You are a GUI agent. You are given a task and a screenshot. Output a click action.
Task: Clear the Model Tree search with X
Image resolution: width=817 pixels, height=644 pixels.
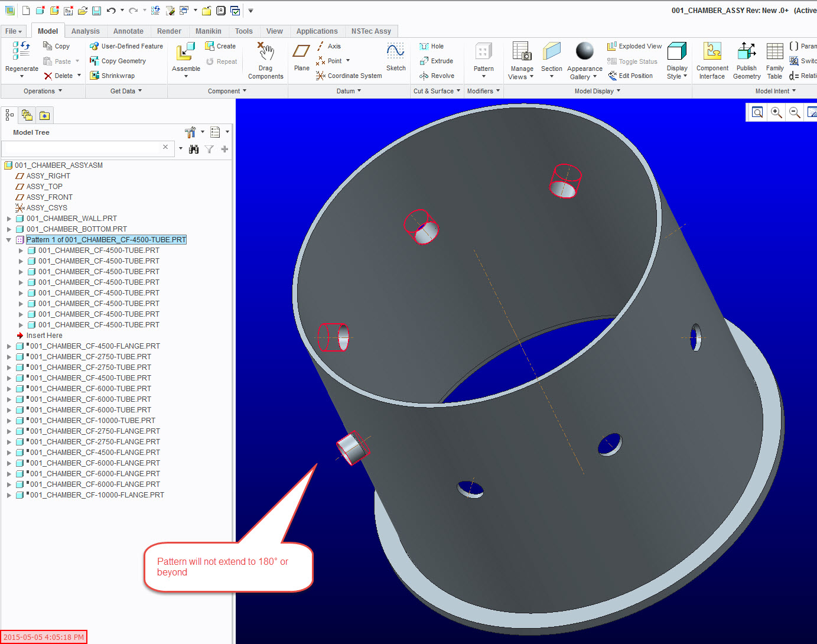(165, 147)
